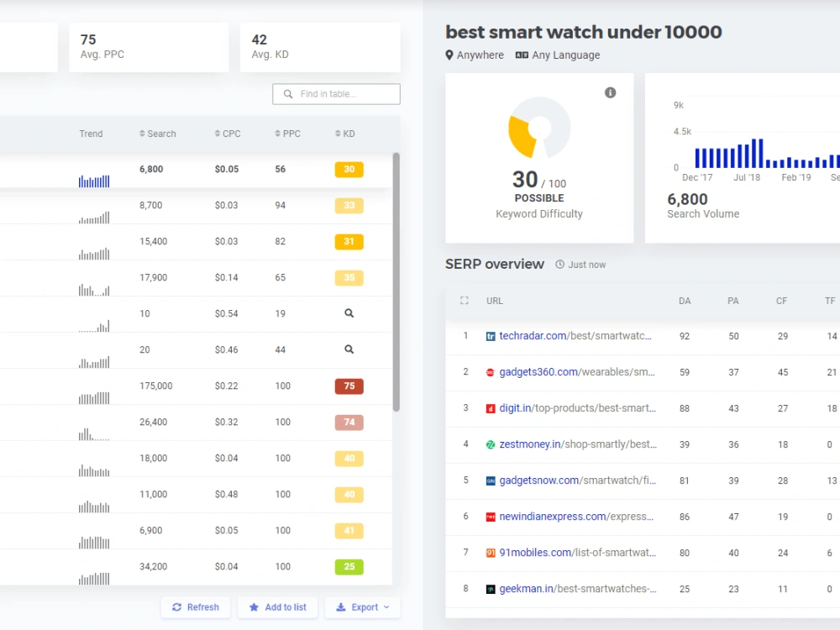Click the URL column header
The width and height of the screenshot is (840, 630).
(495, 301)
